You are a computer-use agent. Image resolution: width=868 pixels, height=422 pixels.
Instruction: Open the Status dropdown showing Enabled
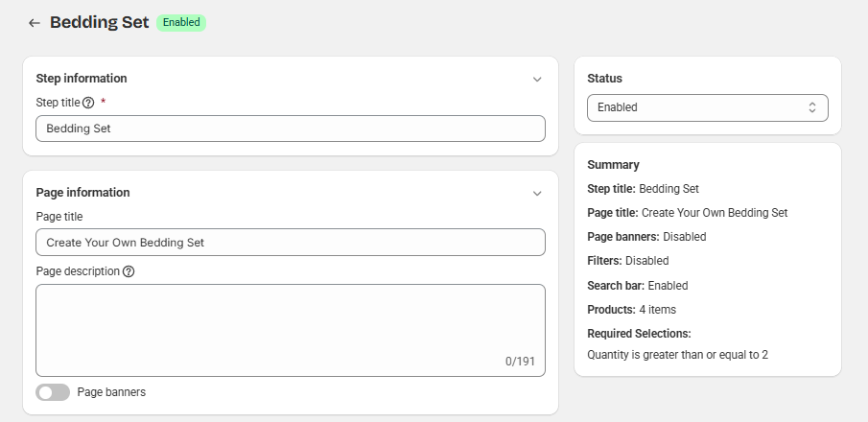point(707,107)
